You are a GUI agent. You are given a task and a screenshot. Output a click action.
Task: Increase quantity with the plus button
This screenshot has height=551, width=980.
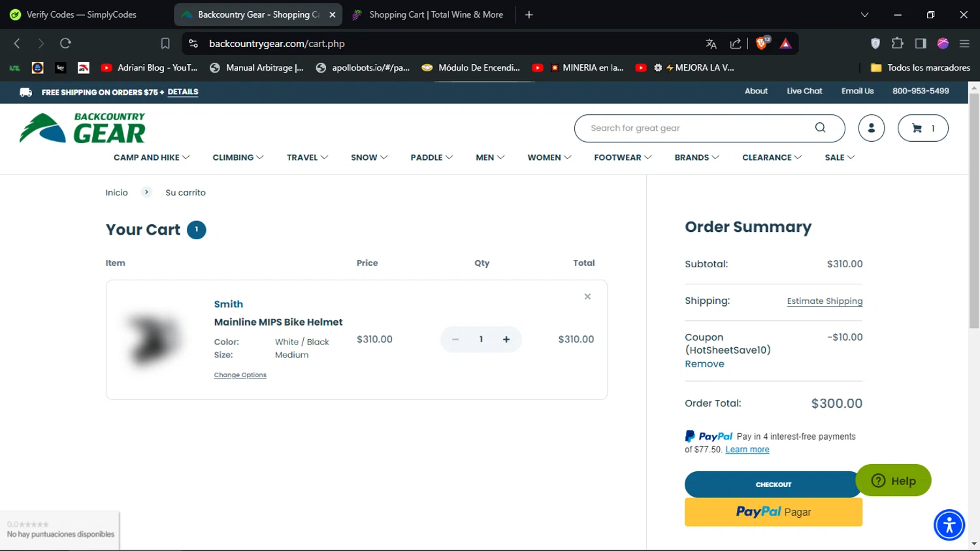coord(506,339)
